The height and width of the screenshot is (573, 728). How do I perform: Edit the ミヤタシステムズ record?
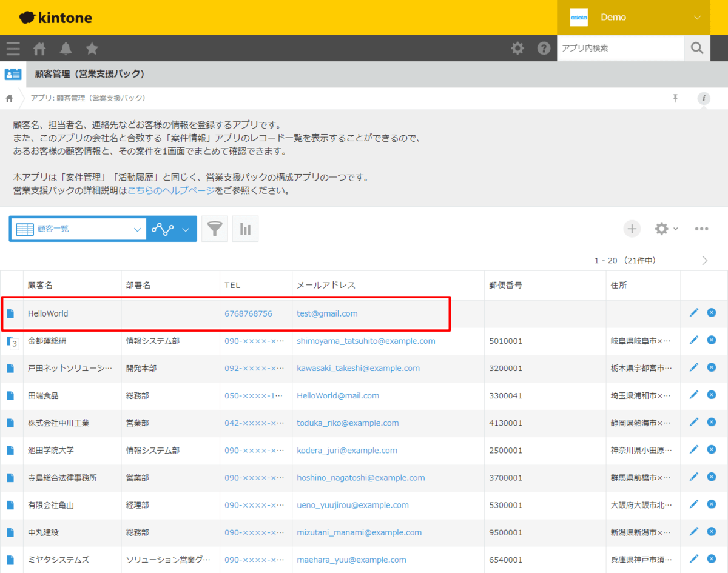694,559
